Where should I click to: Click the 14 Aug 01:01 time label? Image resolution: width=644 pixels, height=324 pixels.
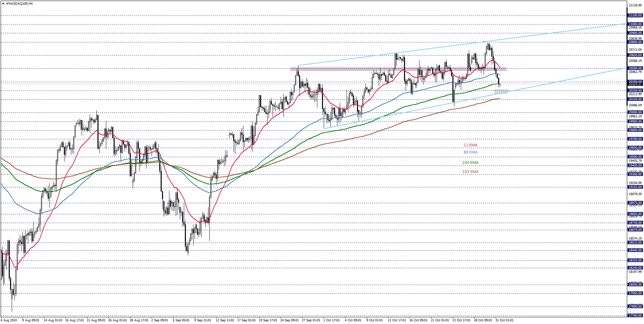53,320
